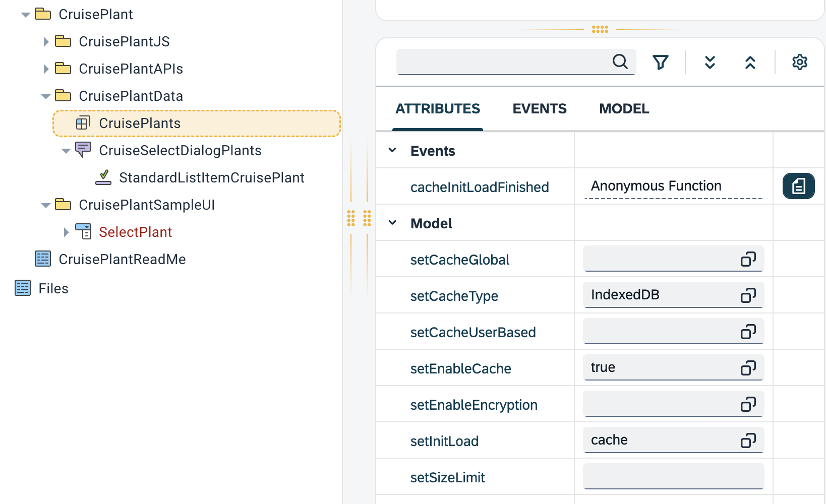826x504 pixels.
Task: Switch to the MODEL tab
Action: (x=624, y=109)
